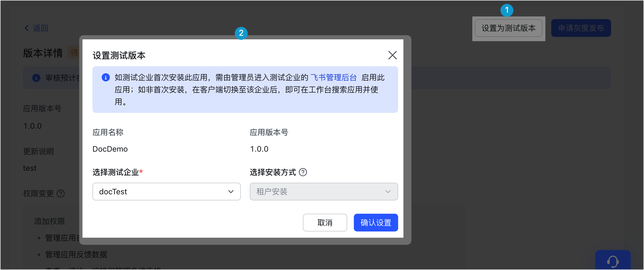Click the step marker numbered 2
644x270 pixels.
point(241,33)
